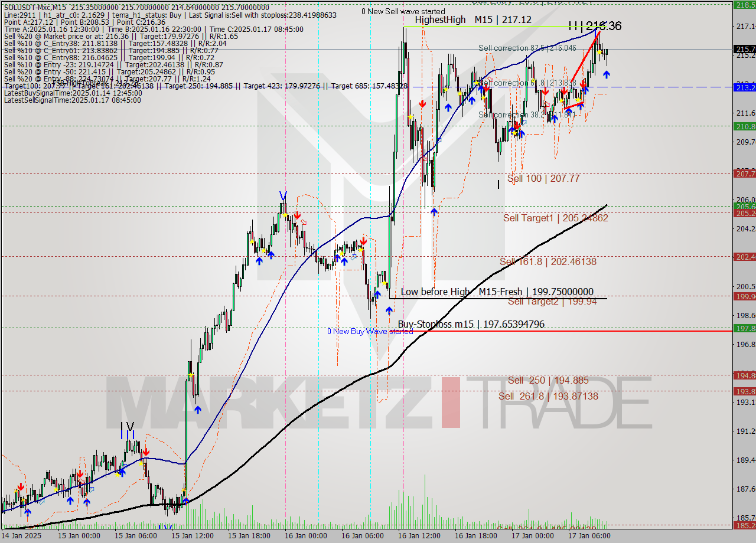
Task: Click the red 202.4 price tag
Action: 744,257
